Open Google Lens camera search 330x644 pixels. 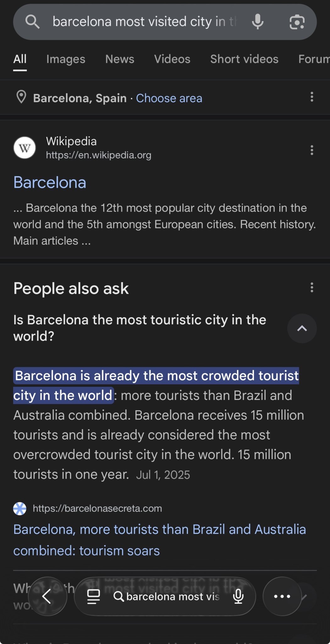tap(297, 22)
